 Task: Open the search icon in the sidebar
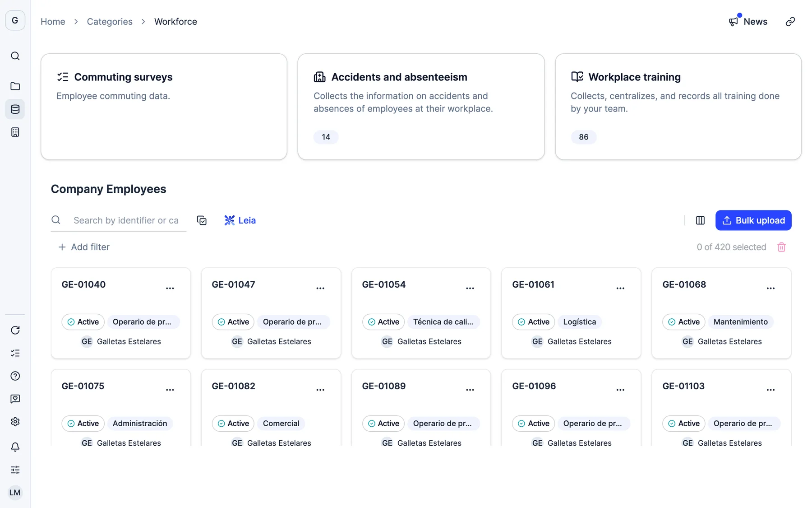(15, 56)
